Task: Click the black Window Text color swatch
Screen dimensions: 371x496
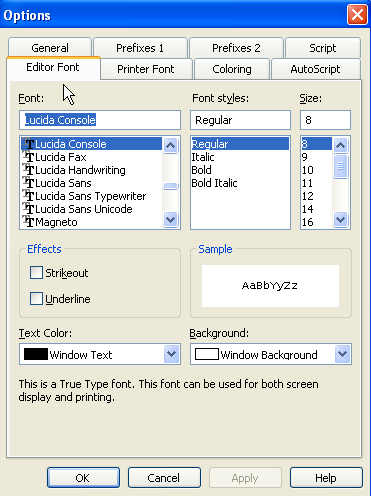Action: pos(36,354)
